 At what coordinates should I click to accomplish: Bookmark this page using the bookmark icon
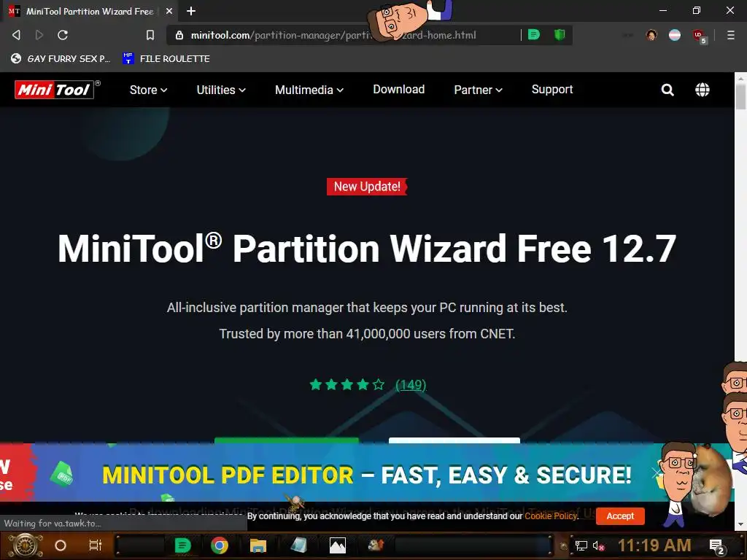[x=150, y=35]
